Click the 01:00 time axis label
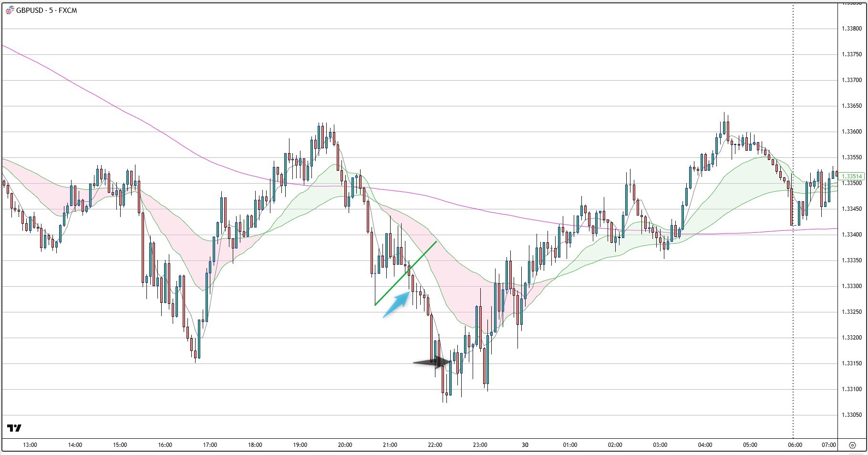 click(x=570, y=445)
